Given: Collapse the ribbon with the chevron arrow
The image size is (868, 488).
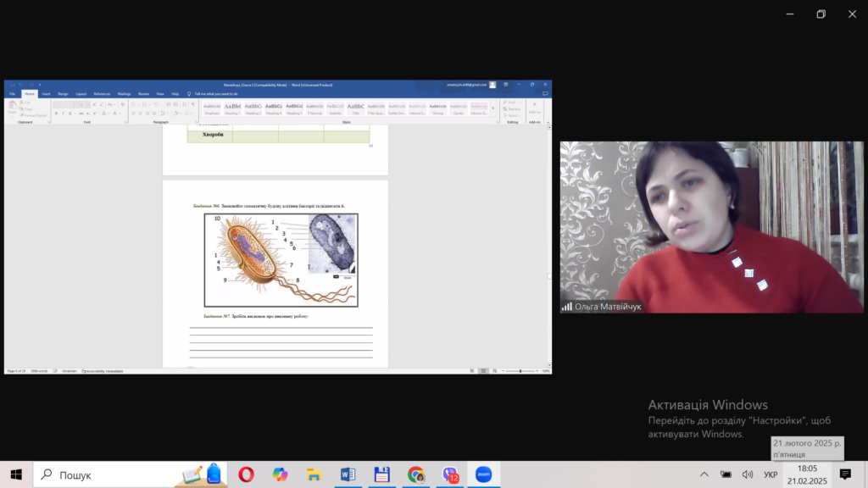Looking at the screenshot, I should [548, 122].
